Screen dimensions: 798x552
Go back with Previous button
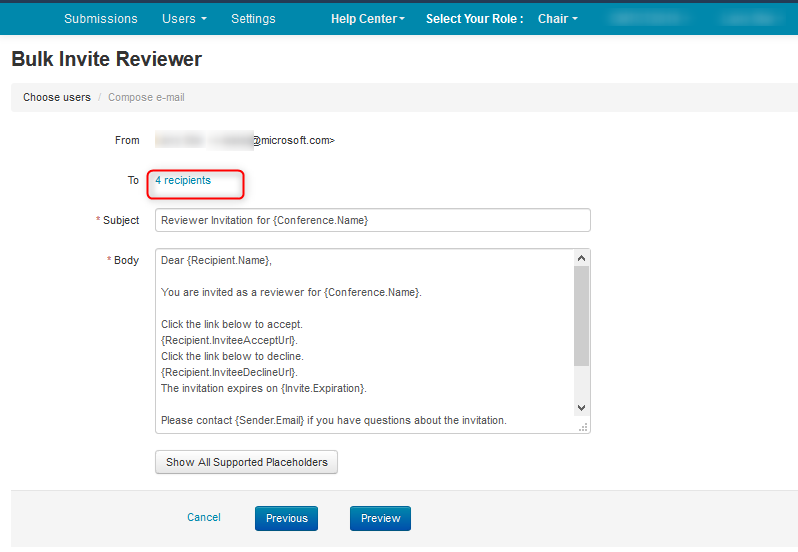pyautogui.click(x=287, y=518)
